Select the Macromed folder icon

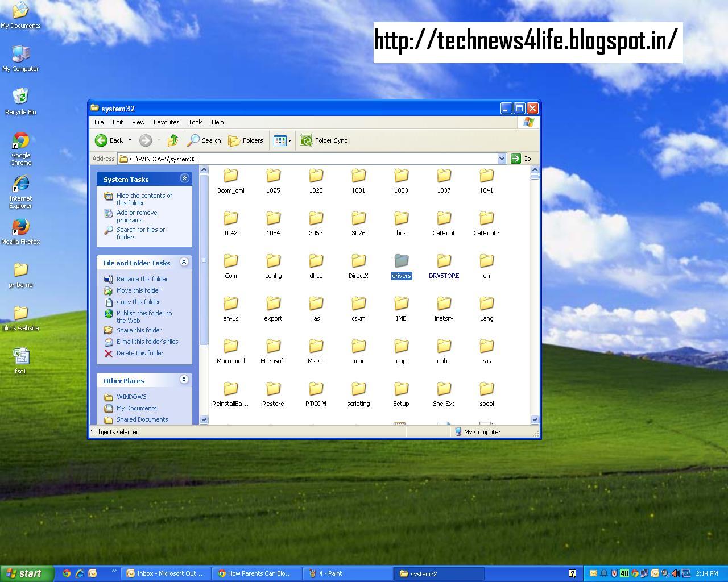[x=231, y=346]
